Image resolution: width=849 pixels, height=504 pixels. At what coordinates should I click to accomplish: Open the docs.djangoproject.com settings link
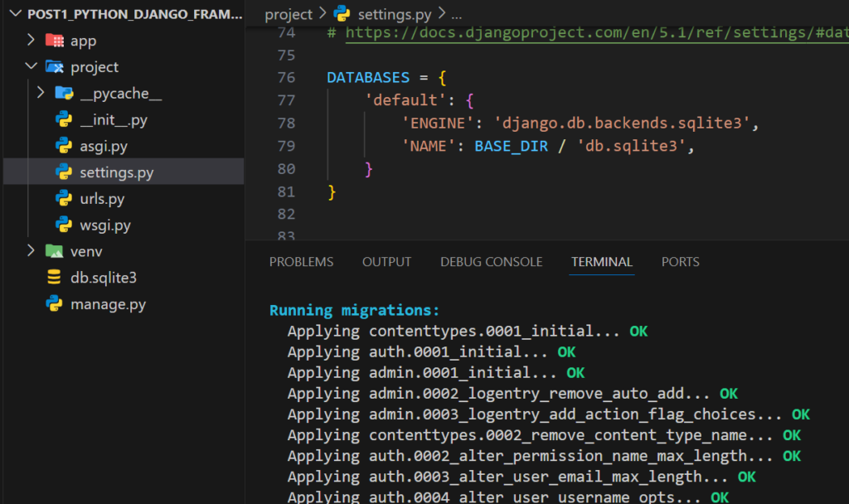point(597,32)
